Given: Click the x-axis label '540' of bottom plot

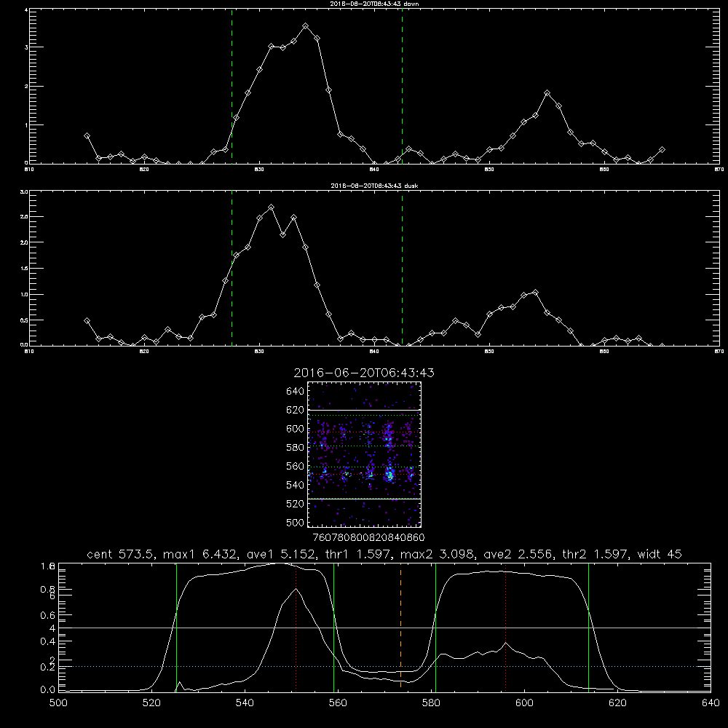Looking at the screenshot, I should pos(245,703).
